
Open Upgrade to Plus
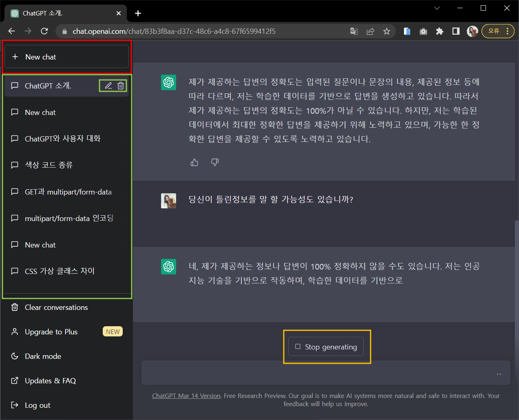point(66,332)
